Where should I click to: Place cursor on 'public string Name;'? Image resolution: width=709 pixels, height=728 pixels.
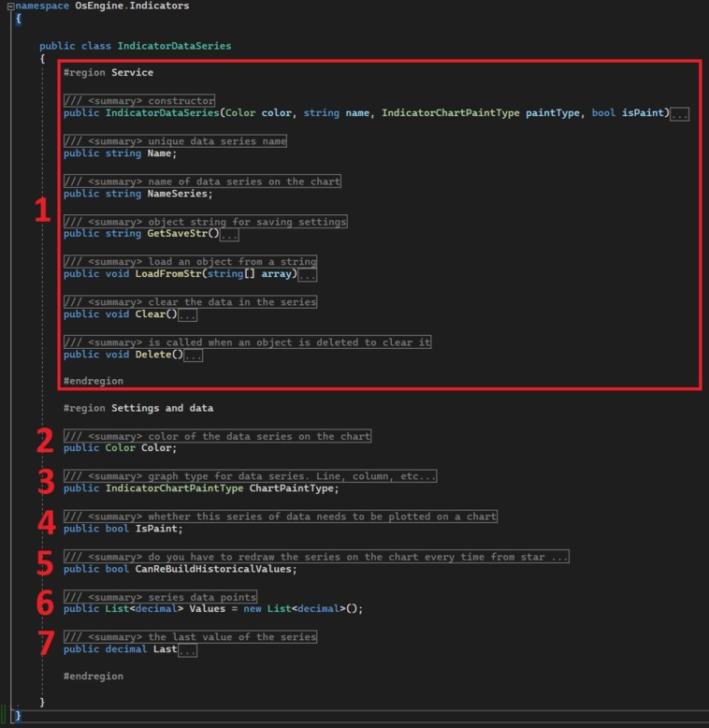(x=120, y=153)
